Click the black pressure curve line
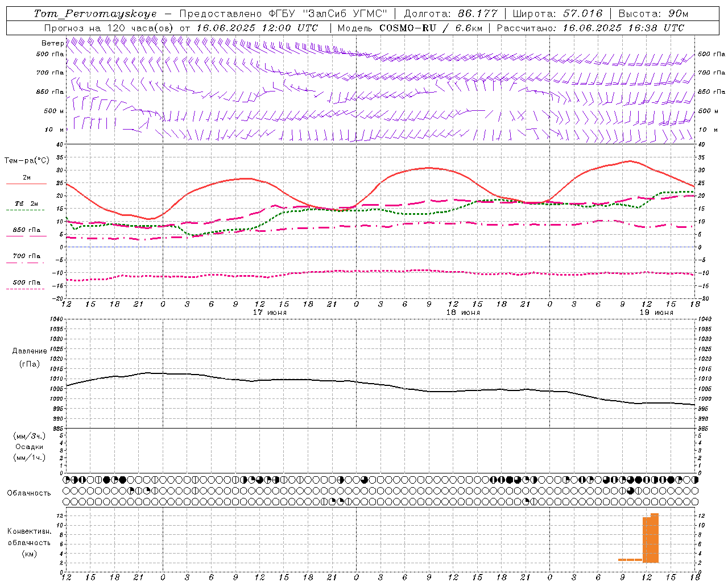The height and width of the screenshot is (582, 728). pyautogui.click(x=380, y=384)
